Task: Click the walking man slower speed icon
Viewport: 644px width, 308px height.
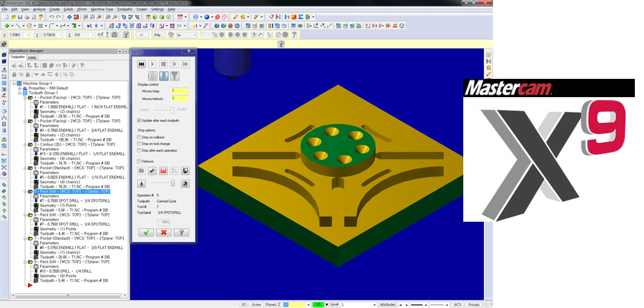Action: pos(142,183)
